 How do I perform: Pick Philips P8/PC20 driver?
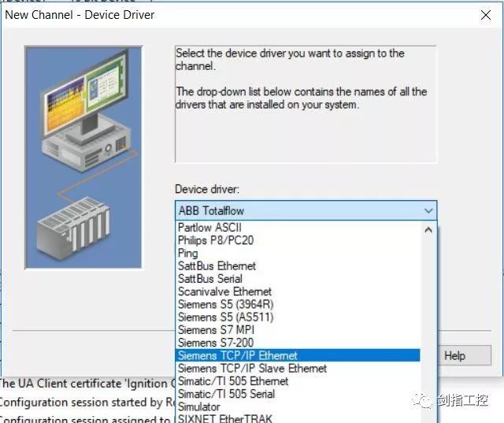(x=216, y=240)
